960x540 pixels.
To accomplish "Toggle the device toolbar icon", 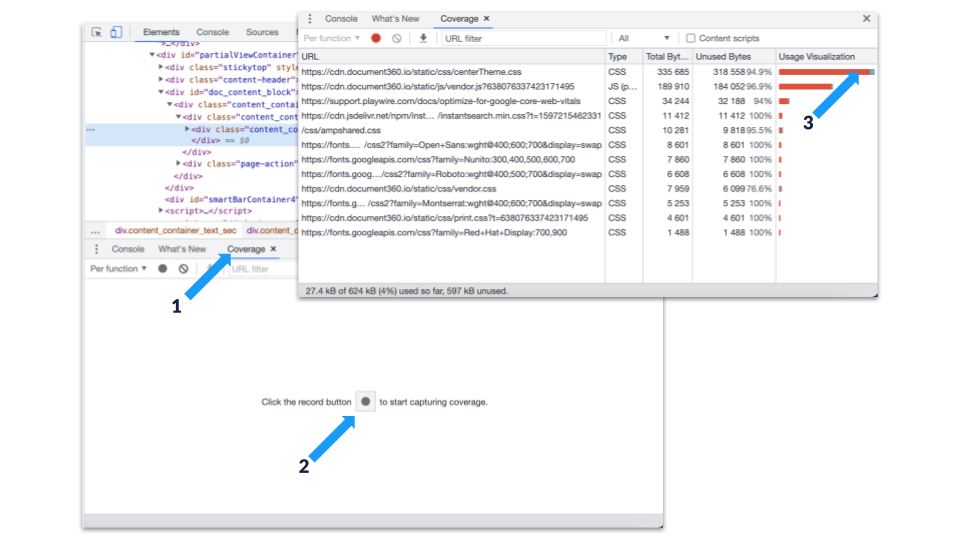I will (x=116, y=32).
